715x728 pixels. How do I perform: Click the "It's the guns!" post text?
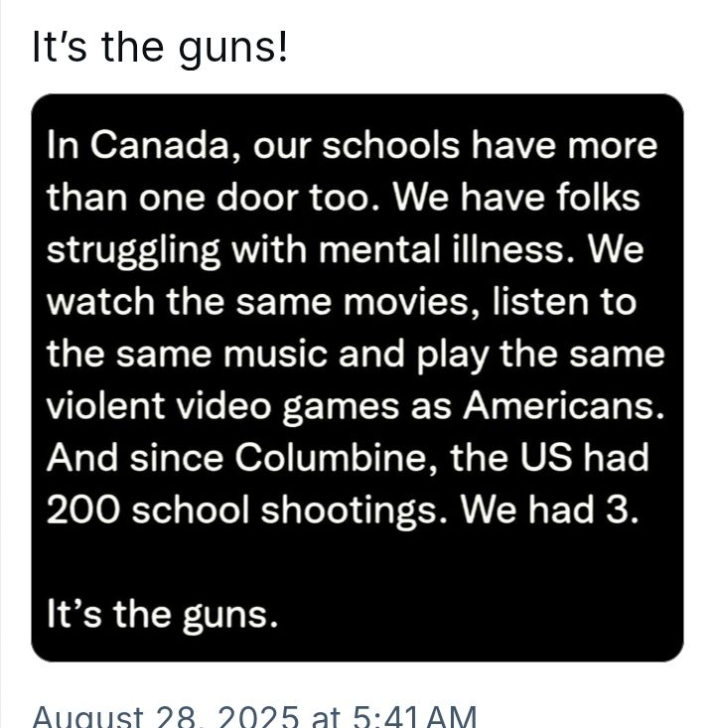click(x=160, y=48)
